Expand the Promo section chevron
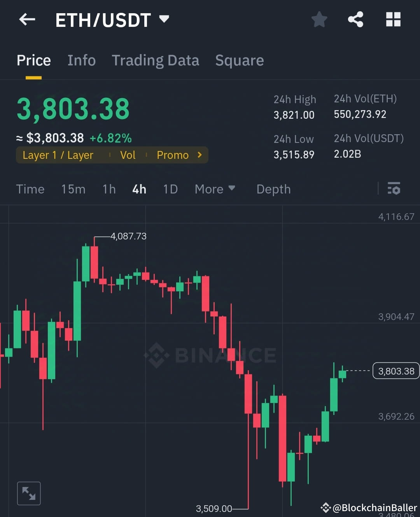This screenshot has height=517, width=420. [x=199, y=155]
